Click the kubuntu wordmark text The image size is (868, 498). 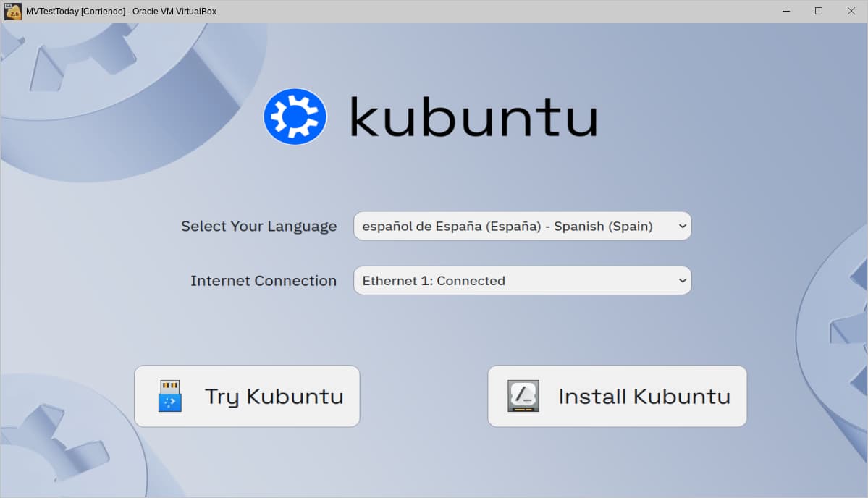coord(474,117)
